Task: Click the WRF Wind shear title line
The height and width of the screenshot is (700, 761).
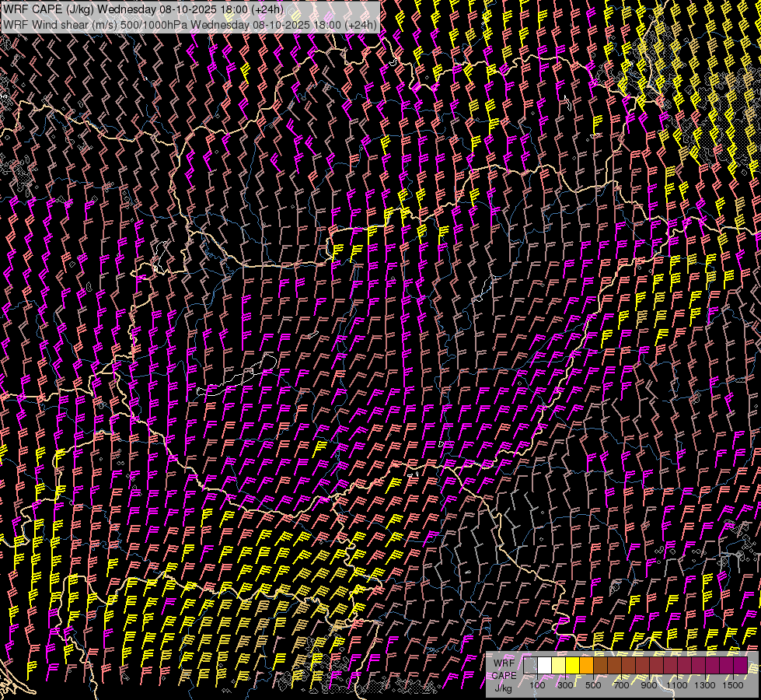Action: [190, 24]
